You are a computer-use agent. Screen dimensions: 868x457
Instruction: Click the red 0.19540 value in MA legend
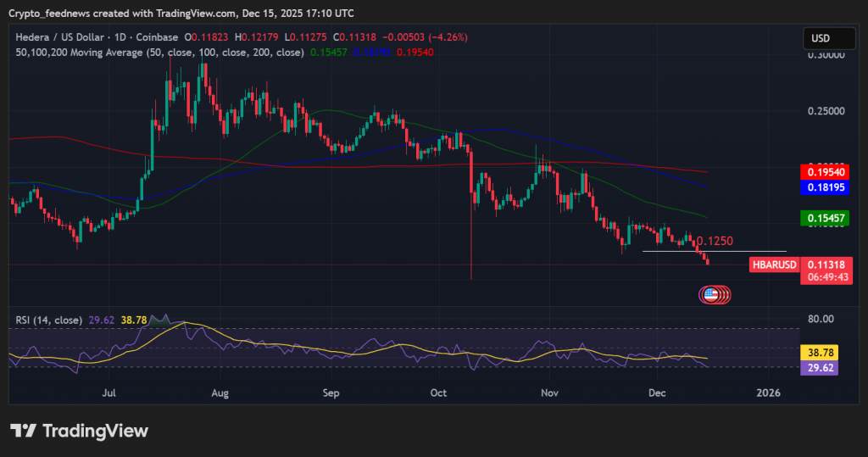coord(415,53)
